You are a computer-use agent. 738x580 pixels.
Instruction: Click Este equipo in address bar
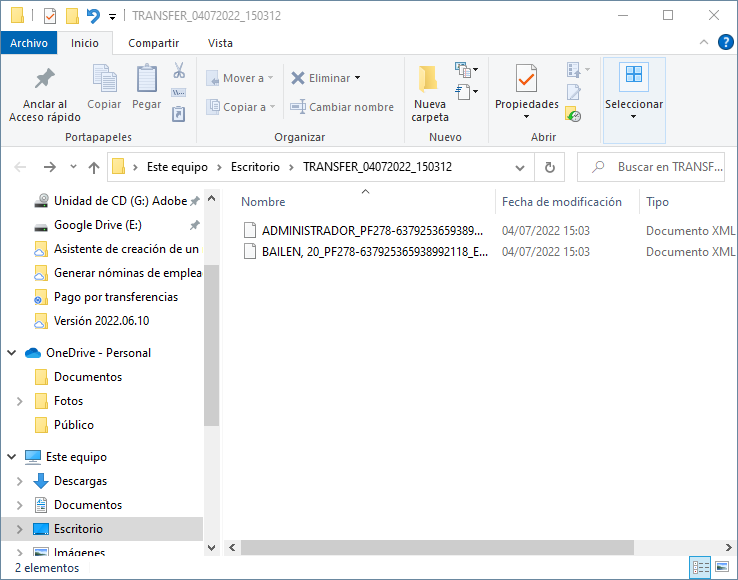point(177,167)
